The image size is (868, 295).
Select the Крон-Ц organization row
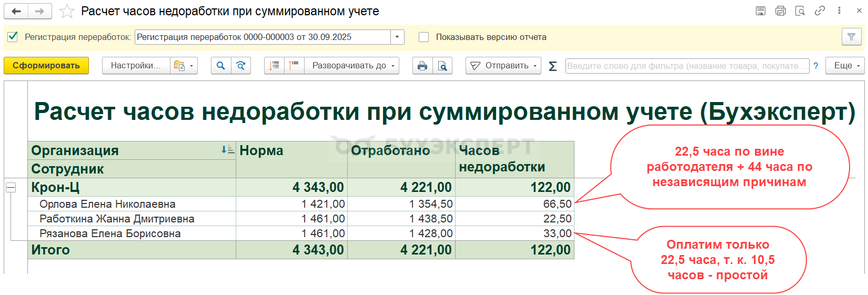132,187
